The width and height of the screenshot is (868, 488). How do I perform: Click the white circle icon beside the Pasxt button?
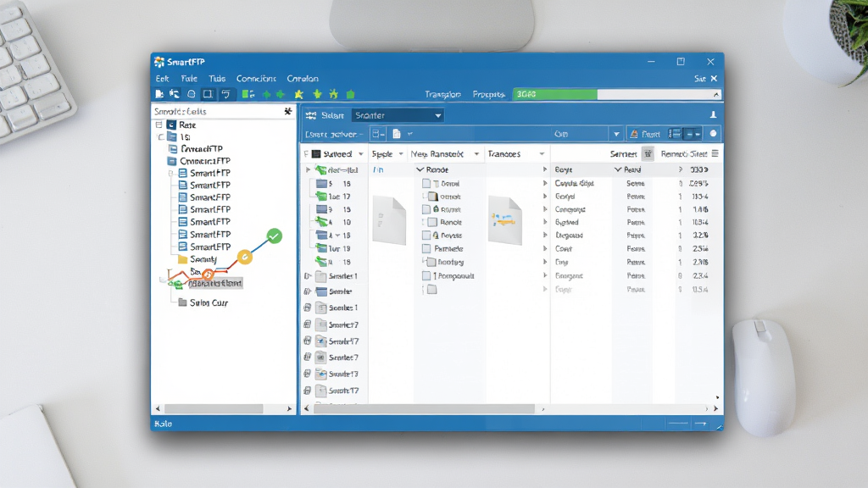click(x=713, y=133)
